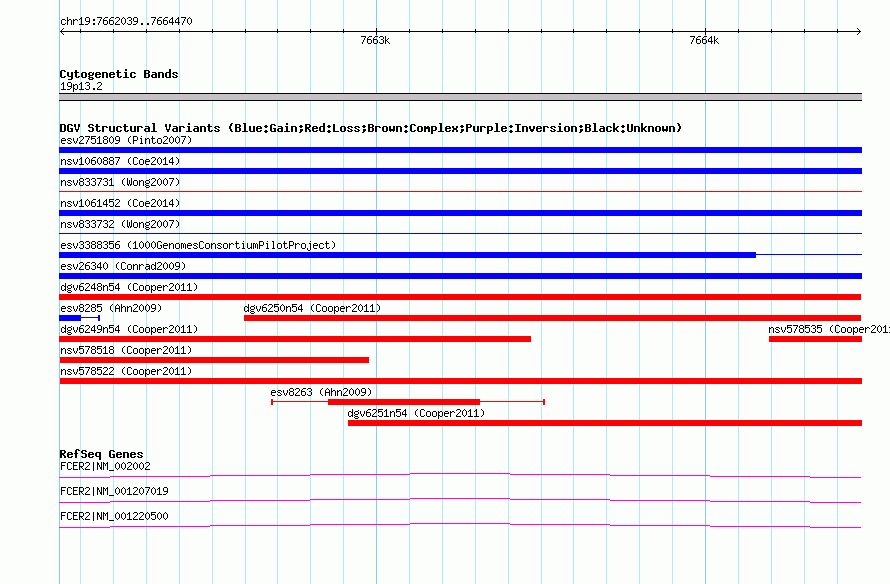Click the 7663k ruler marker
Image resolution: width=890 pixels, height=584 pixels.
[x=375, y=40]
